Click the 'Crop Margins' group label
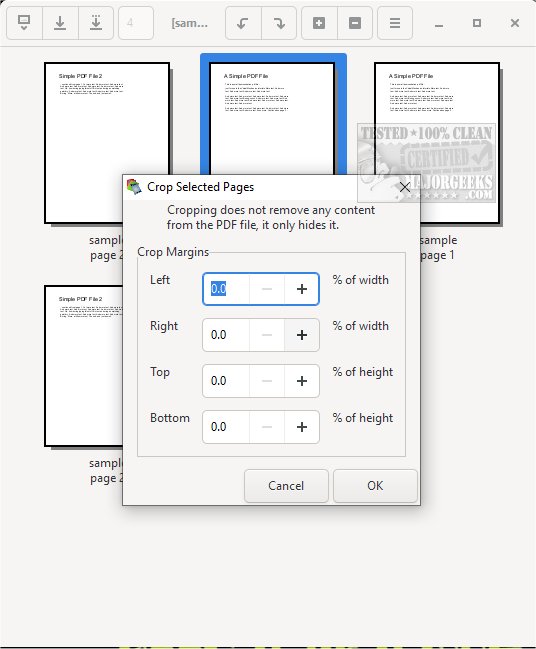Screen dimensions: 536x649 [173, 252]
